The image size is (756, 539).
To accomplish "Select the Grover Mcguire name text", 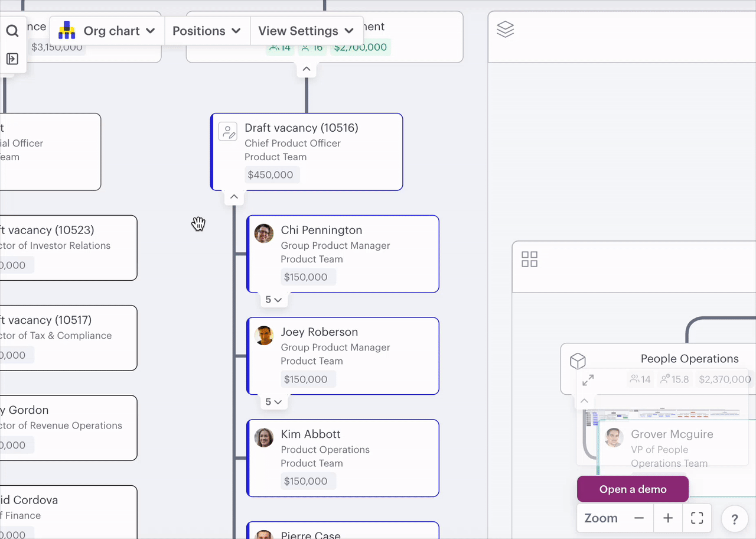I will (x=672, y=434).
